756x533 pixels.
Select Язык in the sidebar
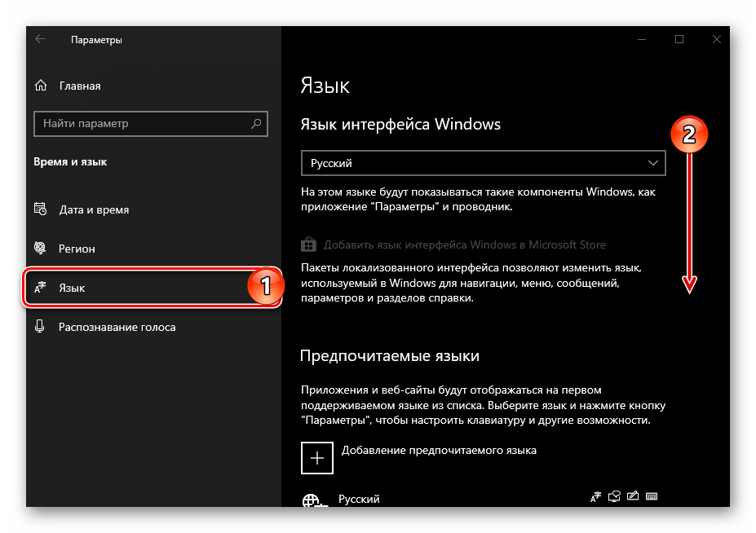pos(72,288)
